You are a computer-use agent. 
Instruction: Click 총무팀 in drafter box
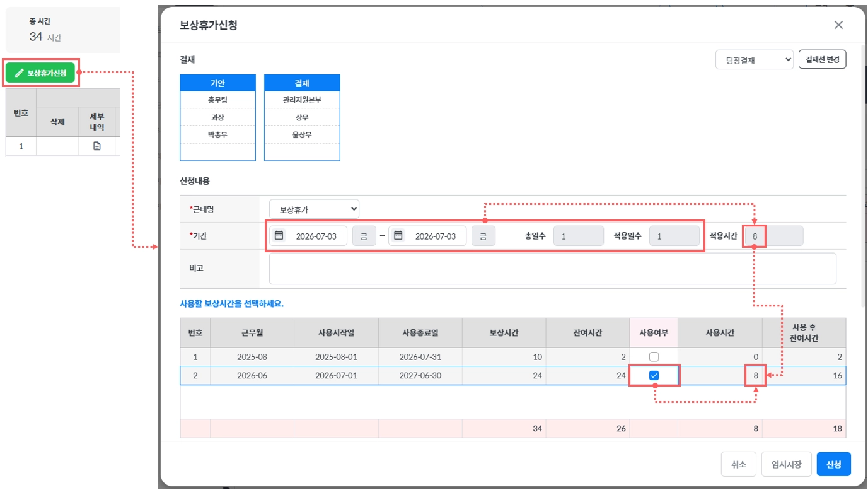coord(217,100)
